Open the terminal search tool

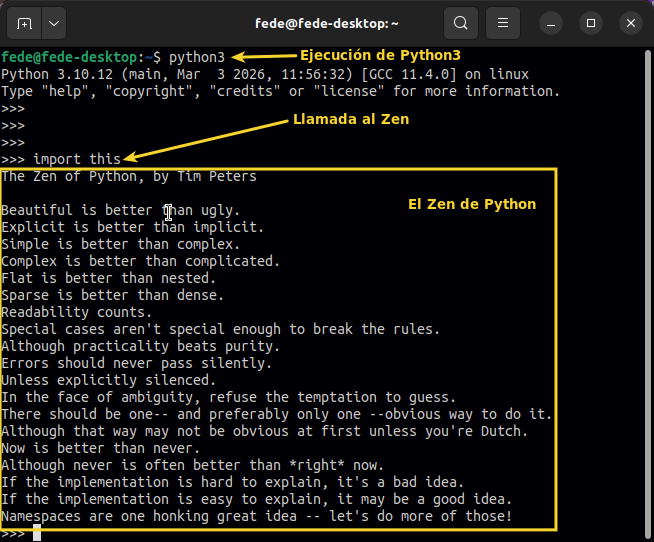[x=461, y=23]
